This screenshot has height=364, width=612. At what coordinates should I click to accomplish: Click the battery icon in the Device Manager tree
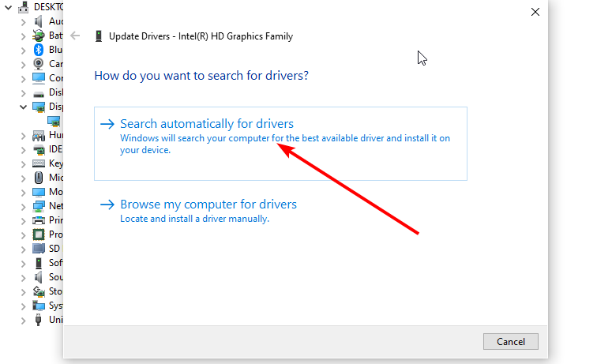38,36
